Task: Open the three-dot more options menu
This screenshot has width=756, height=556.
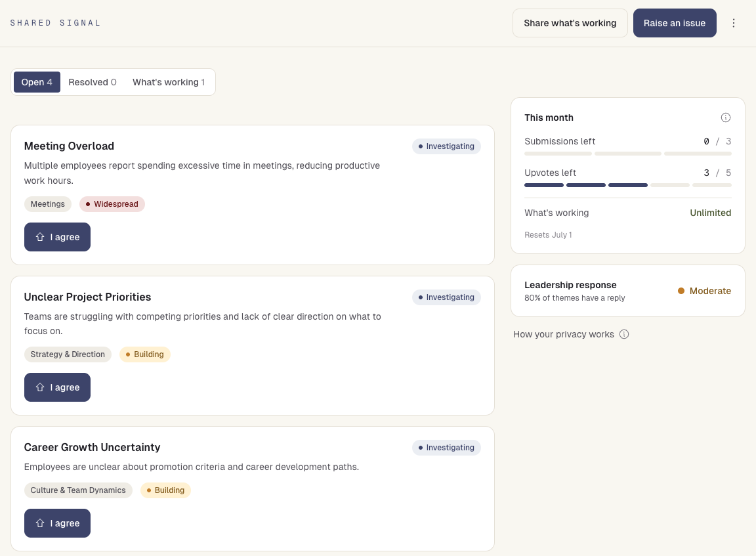Action: 733,23
